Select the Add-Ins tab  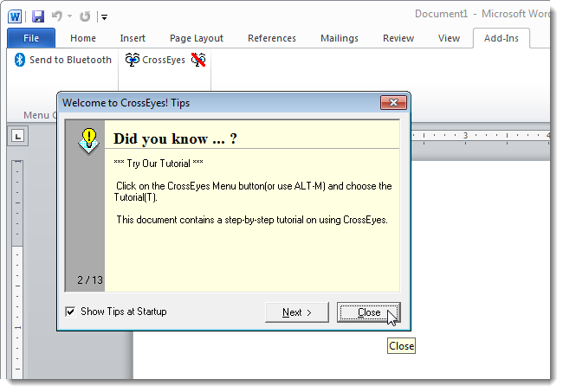point(502,38)
